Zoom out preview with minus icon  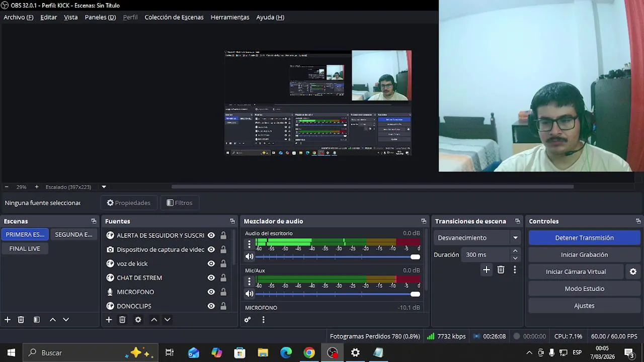(6, 187)
